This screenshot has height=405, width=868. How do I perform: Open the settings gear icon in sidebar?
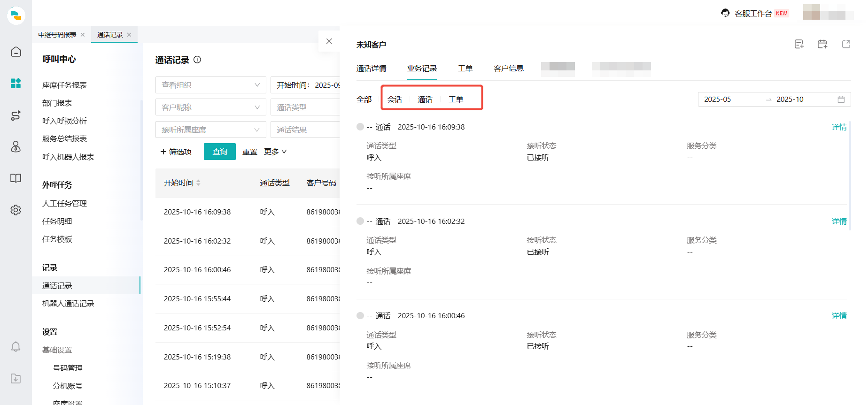click(x=16, y=210)
